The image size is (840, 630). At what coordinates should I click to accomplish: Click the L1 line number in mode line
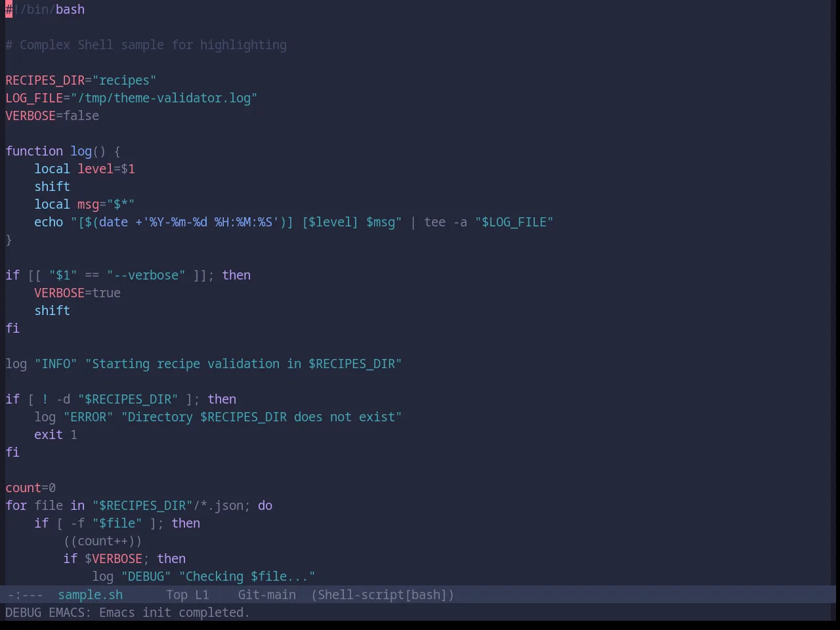click(x=202, y=595)
